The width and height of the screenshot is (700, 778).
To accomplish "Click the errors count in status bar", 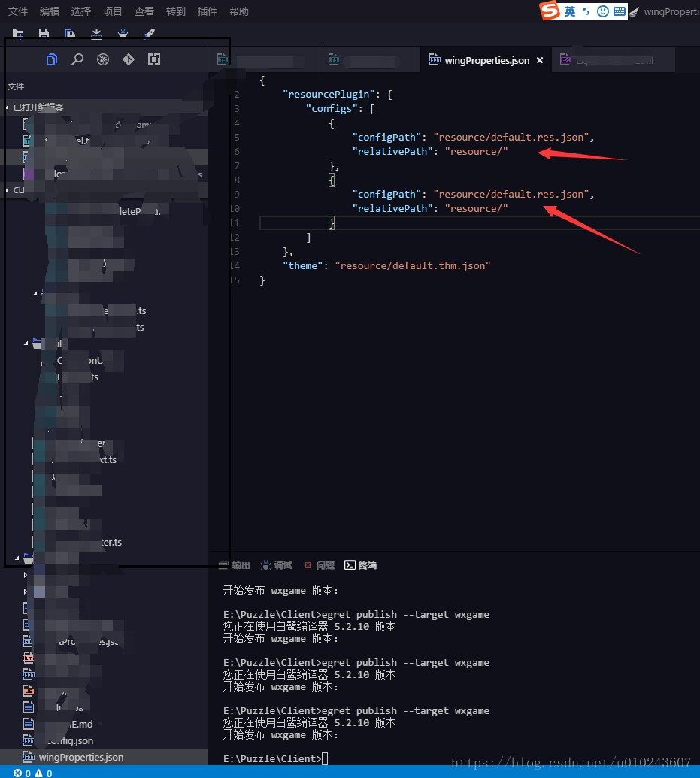I will [23, 773].
